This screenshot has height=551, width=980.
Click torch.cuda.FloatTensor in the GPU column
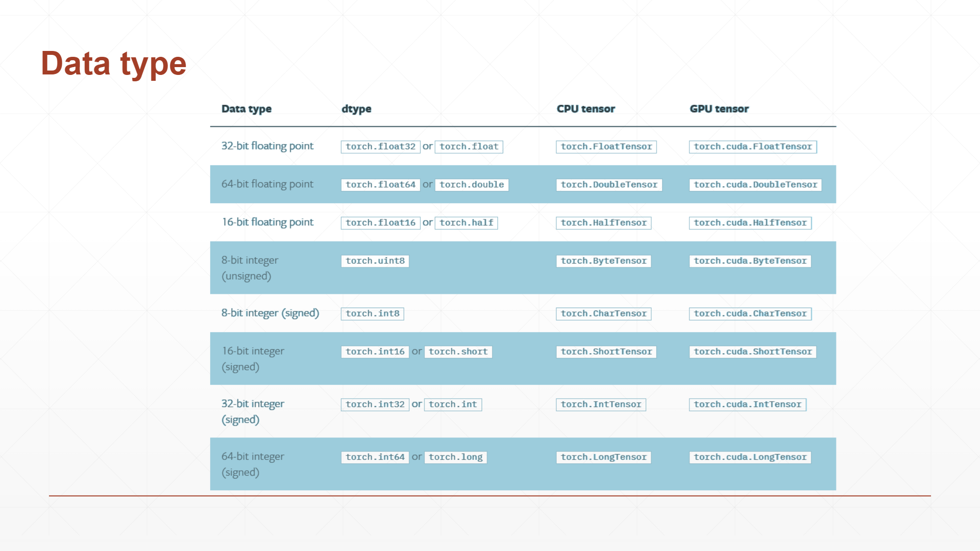click(x=753, y=146)
